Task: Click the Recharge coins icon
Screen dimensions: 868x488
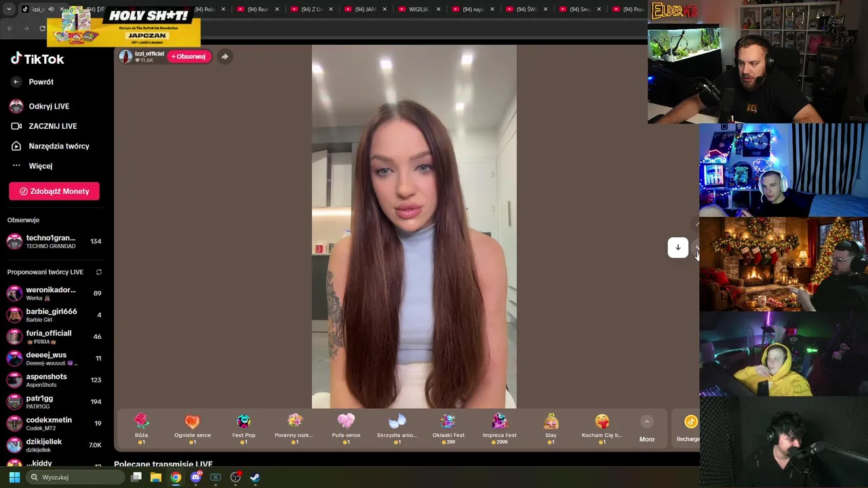Action: (x=690, y=422)
